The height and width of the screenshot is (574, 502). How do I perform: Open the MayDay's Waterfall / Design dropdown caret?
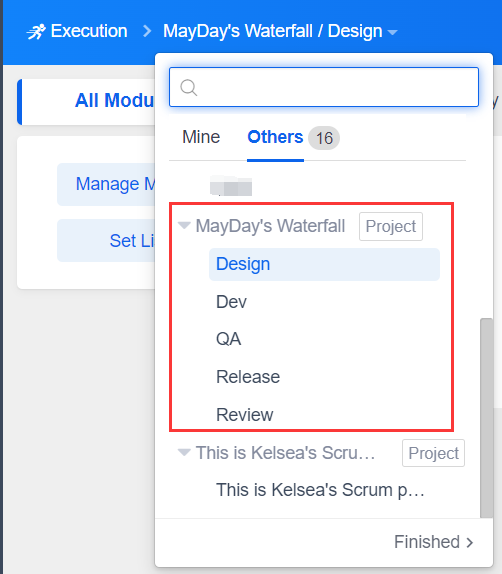(x=392, y=33)
